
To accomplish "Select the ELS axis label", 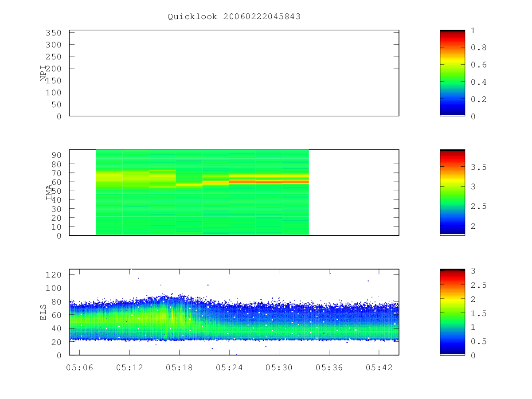I will pos(43,312).
